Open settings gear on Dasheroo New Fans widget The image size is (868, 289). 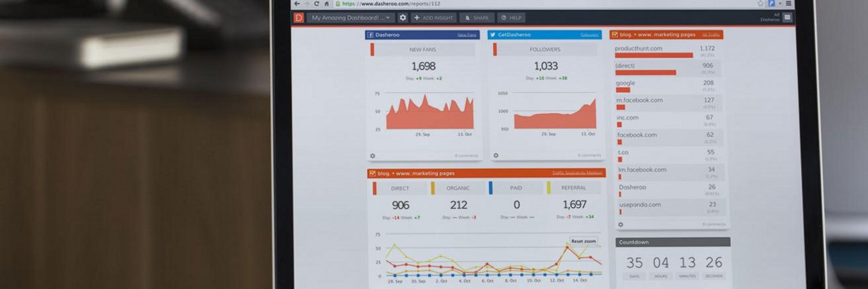click(x=372, y=155)
